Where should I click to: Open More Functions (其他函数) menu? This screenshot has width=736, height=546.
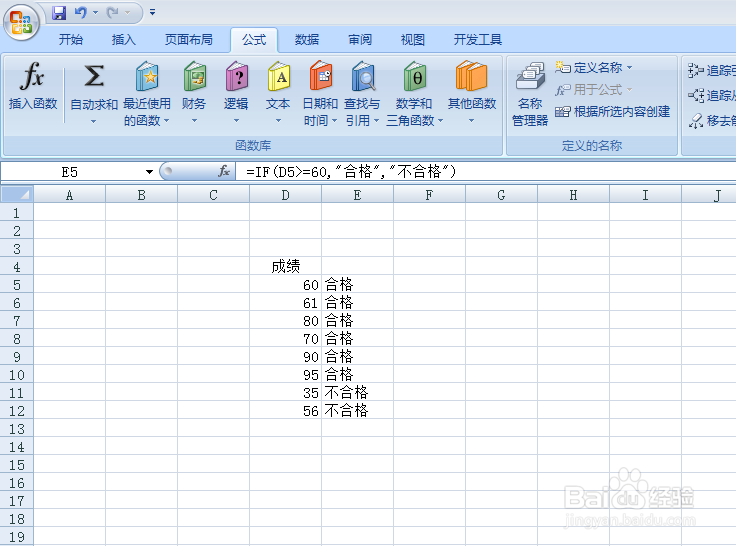point(472,93)
